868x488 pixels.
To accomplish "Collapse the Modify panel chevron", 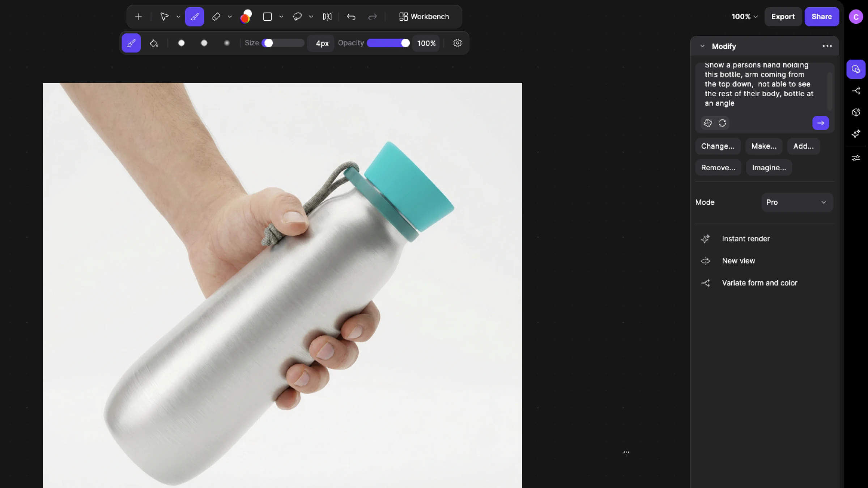I will tap(702, 46).
